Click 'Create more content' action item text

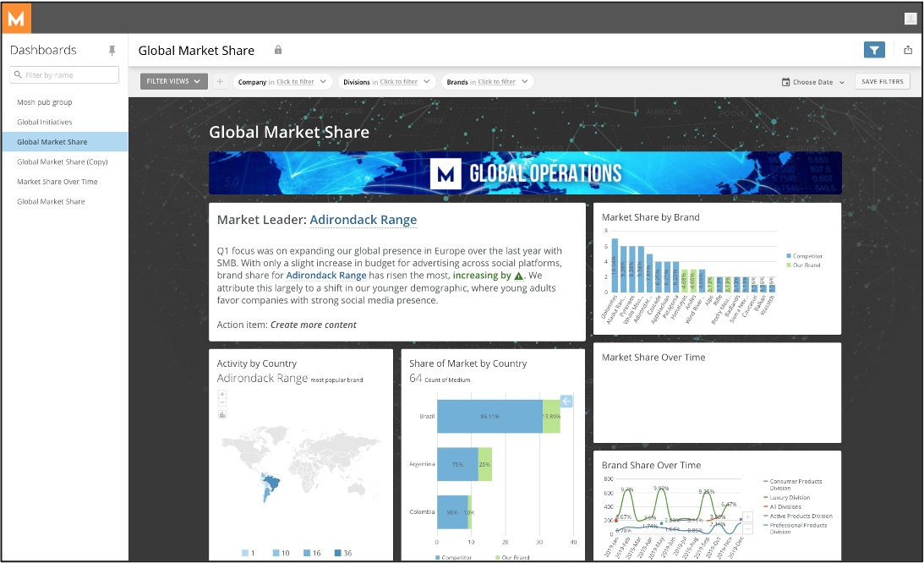tap(314, 325)
